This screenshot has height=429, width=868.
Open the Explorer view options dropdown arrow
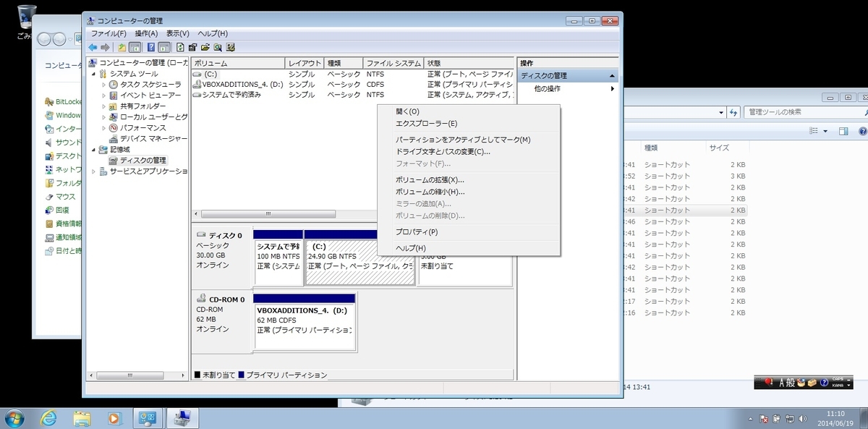pyautogui.click(x=825, y=131)
